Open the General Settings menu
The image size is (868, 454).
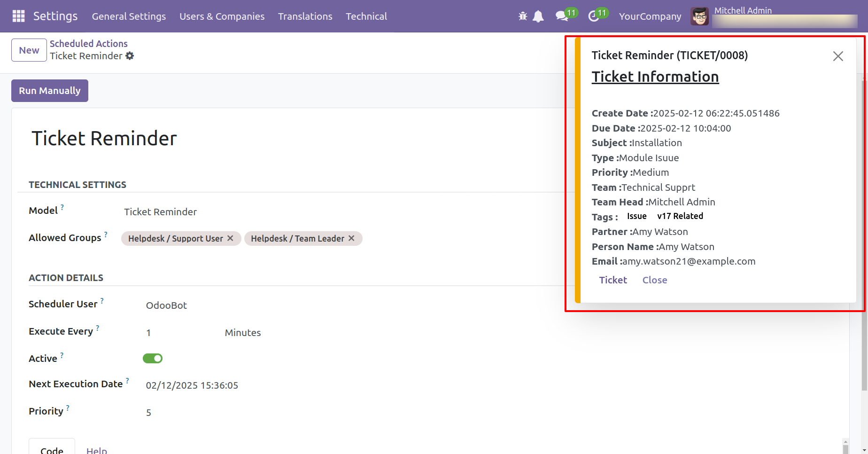click(x=129, y=16)
